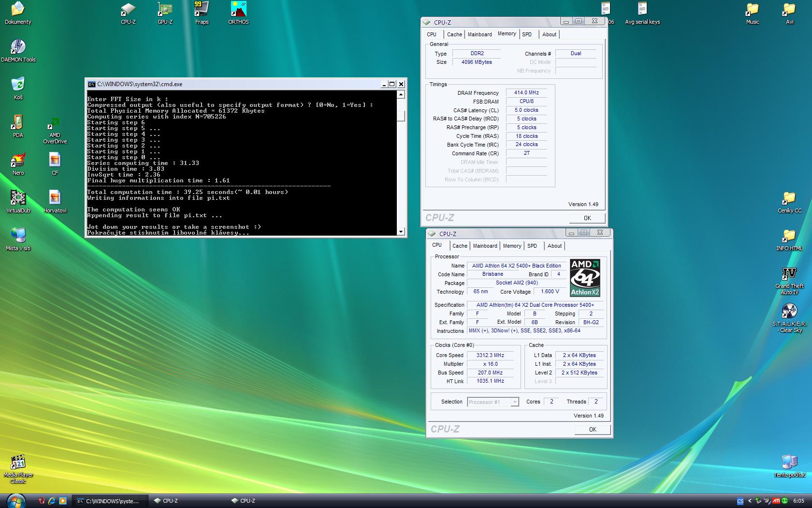Select the CF file icon on the desktop
The height and width of the screenshot is (508, 812).
(55, 164)
